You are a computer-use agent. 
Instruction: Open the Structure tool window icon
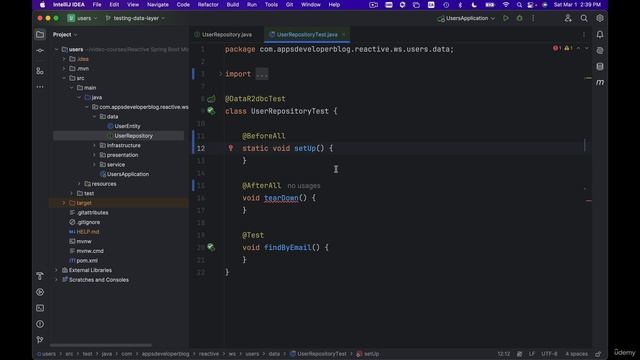coord(40,71)
